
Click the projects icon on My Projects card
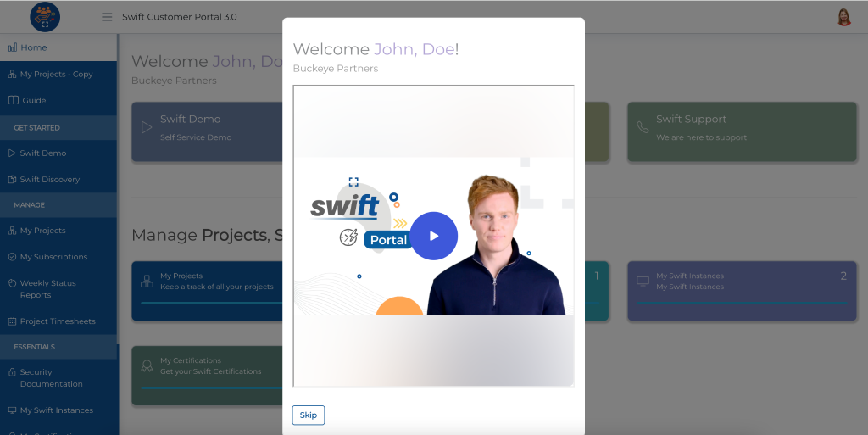click(147, 282)
